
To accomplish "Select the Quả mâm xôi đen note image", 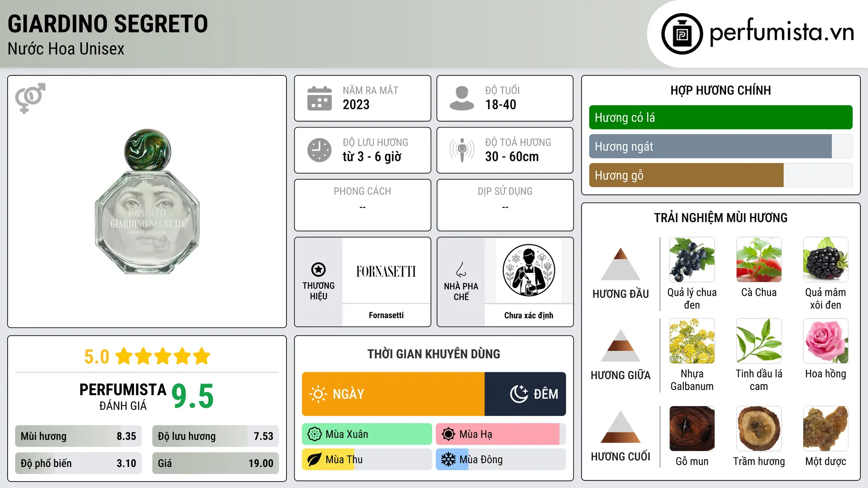I will point(826,260).
